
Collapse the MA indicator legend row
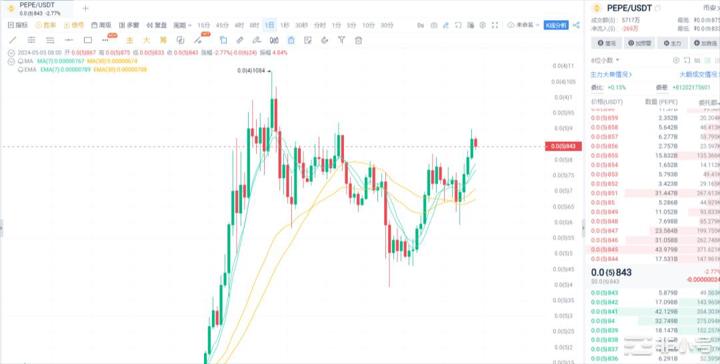[11, 61]
